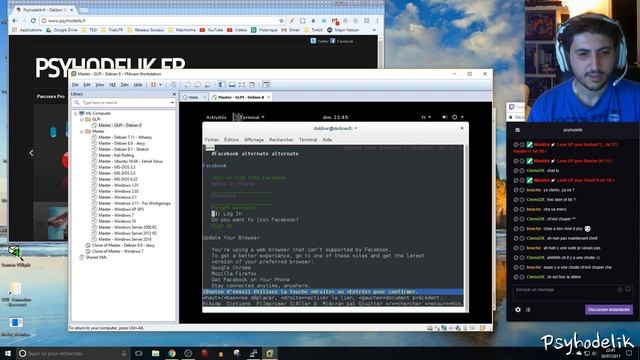Click the console view icon in VMware toolbar

pos(267,85)
